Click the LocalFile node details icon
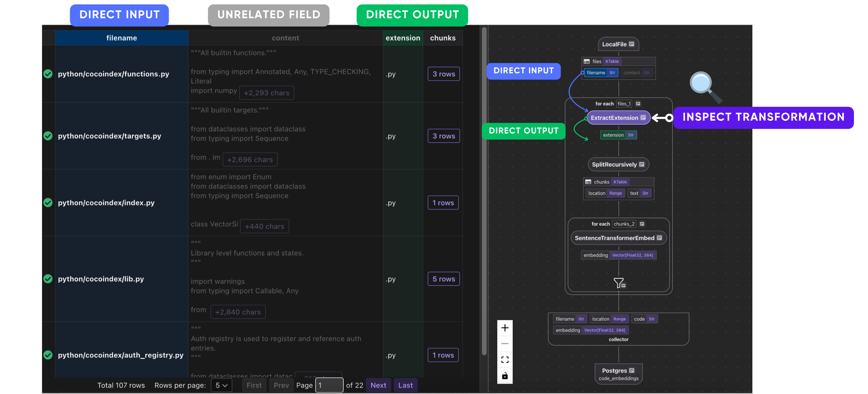Screen dimensions: 868x394 point(631,44)
